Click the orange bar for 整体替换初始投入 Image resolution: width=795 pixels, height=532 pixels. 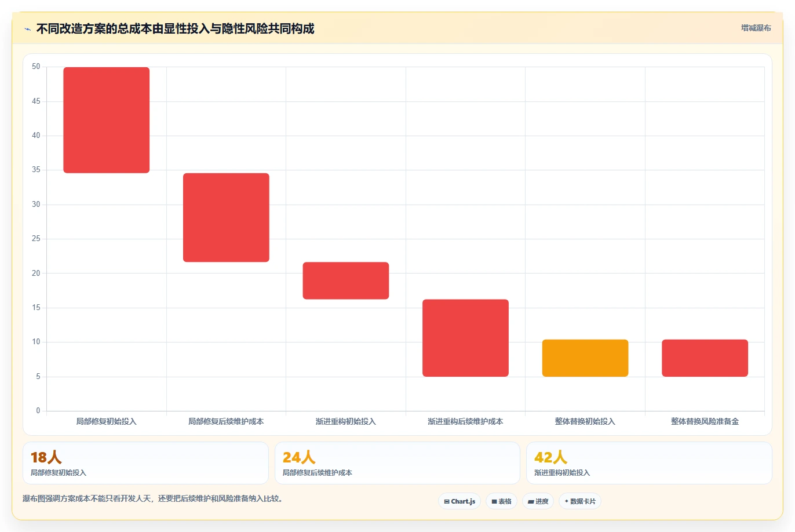click(585, 358)
